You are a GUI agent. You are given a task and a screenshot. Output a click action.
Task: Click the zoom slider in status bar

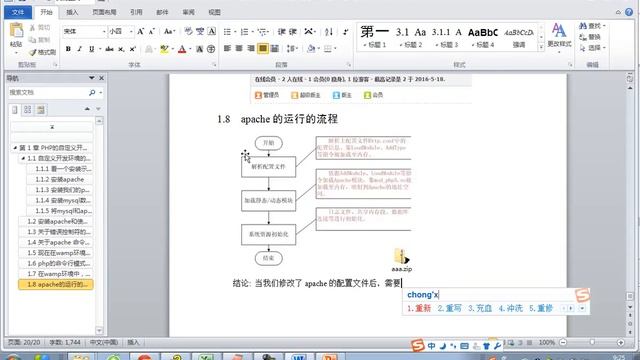click(592, 342)
